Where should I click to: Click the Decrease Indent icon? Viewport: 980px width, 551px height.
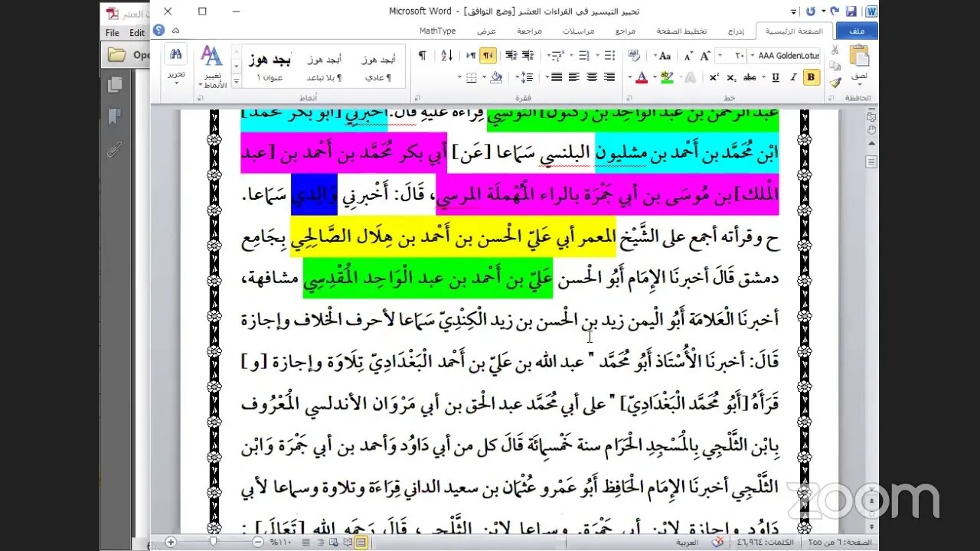(x=528, y=55)
